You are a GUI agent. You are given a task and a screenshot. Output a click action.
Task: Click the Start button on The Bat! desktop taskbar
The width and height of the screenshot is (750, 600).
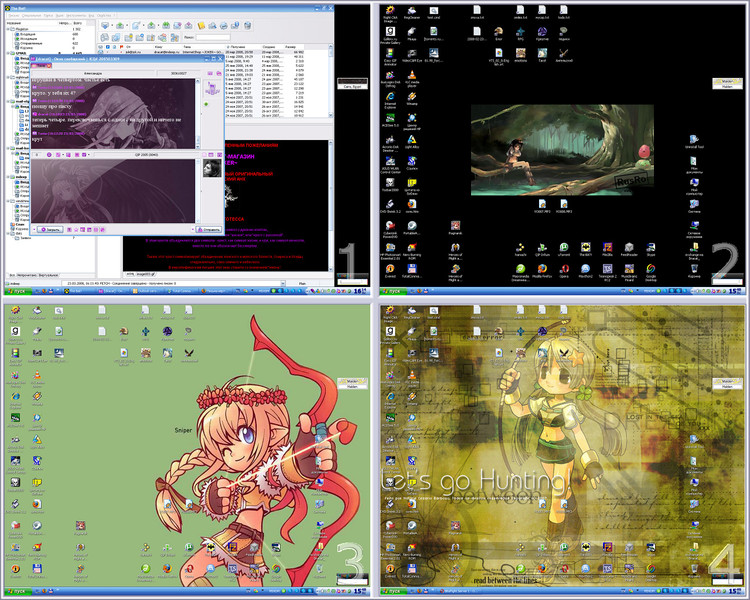[x=18, y=291]
